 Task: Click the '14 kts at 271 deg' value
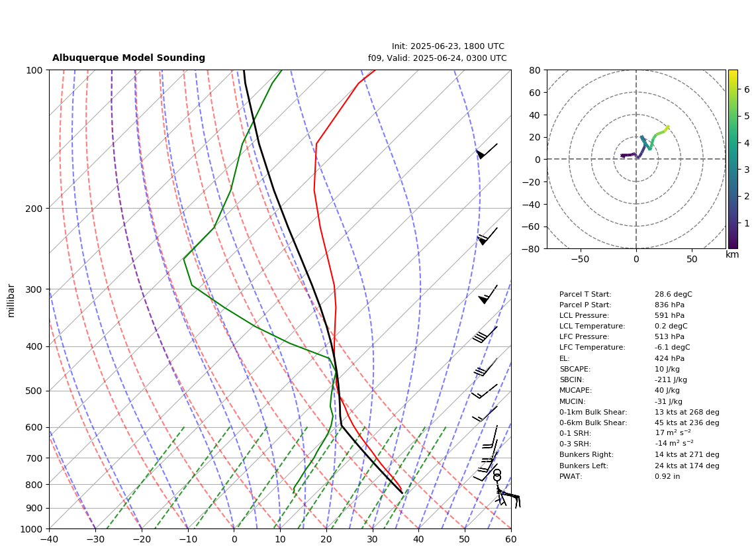coord(687,454)
